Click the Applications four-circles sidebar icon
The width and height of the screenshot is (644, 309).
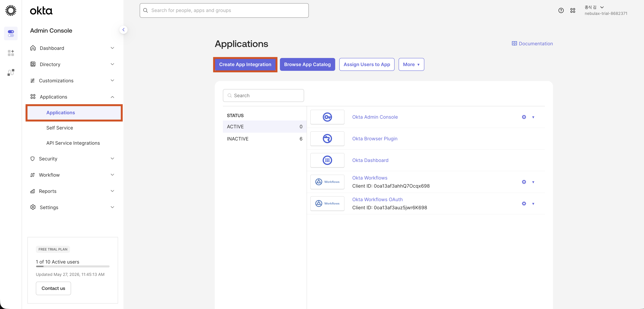coord(33,97)
